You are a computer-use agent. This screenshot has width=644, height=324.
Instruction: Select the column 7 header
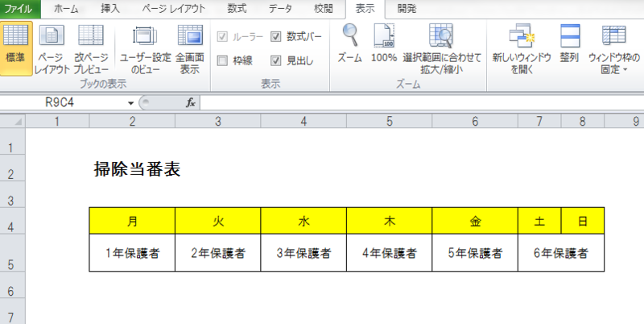[539, 121]
